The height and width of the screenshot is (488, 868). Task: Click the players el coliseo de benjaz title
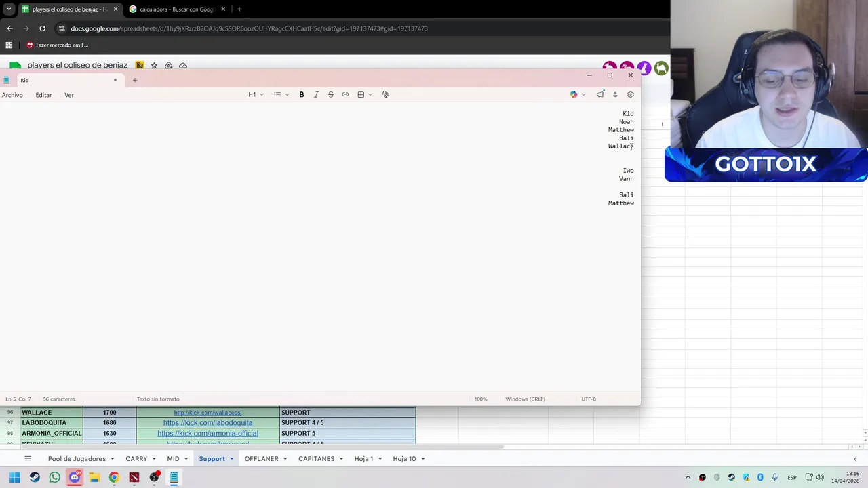(77, 65)
